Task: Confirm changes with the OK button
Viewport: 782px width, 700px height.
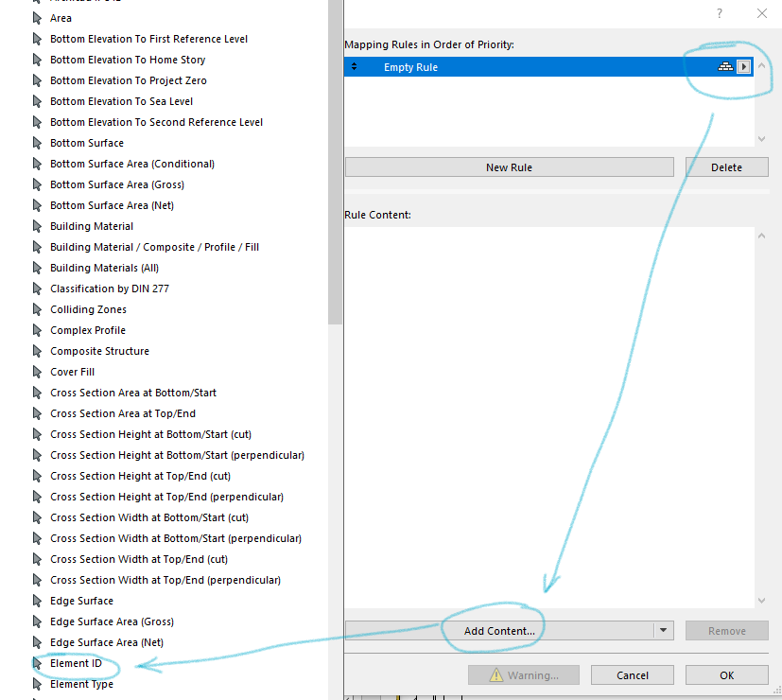Action: [726, 674]
